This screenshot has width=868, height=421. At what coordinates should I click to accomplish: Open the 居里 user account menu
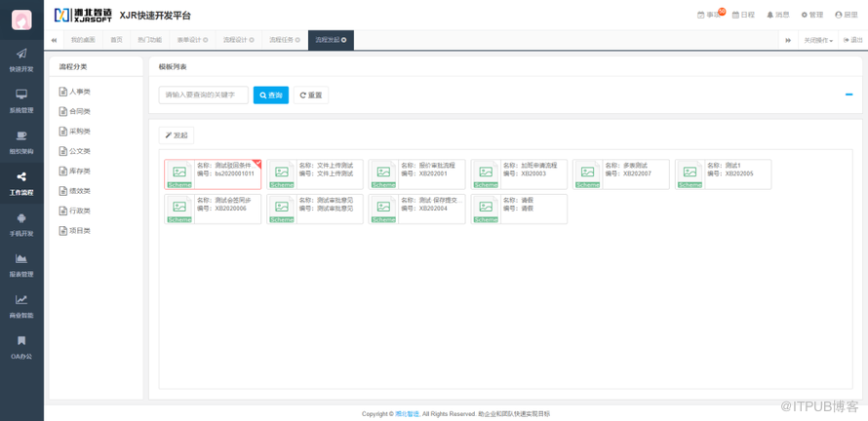[847, 15]
